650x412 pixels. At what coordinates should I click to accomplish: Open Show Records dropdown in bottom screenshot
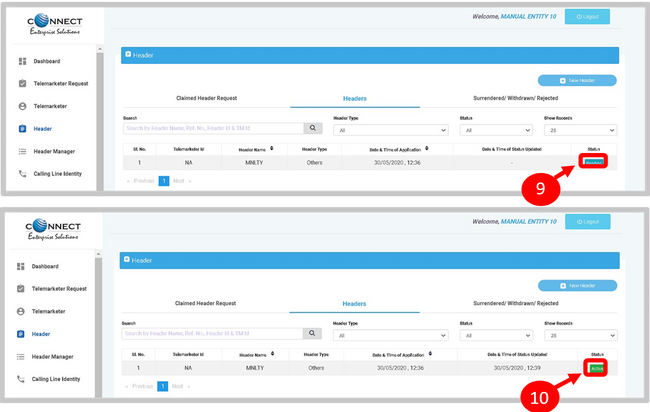579,336
